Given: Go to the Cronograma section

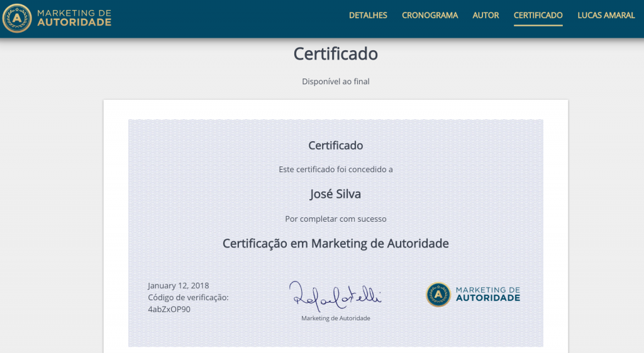Looking at the screenshot, I should [x=430, y=16].
